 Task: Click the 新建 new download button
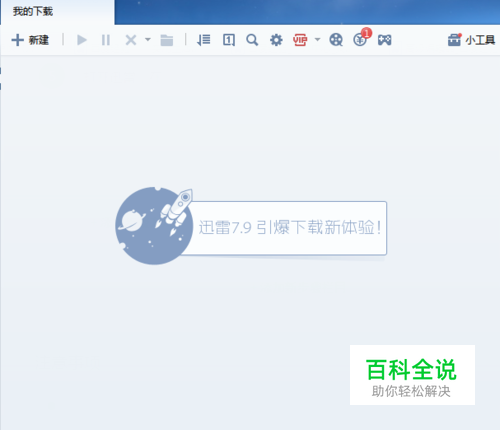(x=30, y=40)
